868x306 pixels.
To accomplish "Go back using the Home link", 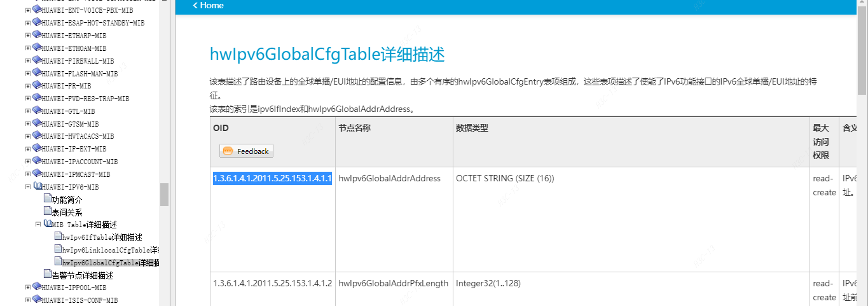I will (208, 5).
